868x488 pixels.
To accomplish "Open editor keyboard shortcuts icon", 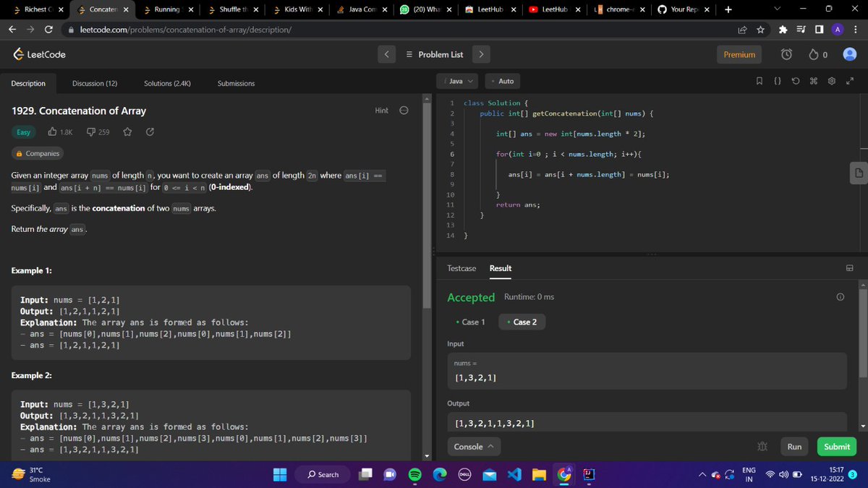I will click(813, 82).
